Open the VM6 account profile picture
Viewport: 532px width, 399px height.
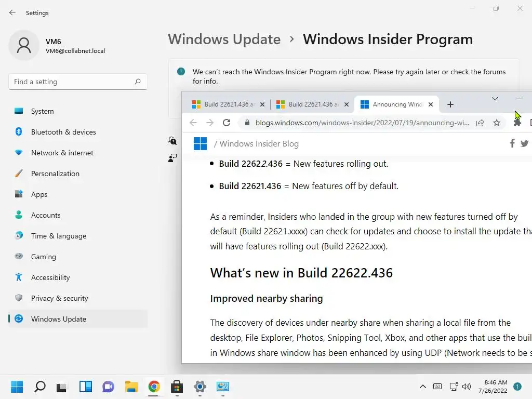[24, 46]
